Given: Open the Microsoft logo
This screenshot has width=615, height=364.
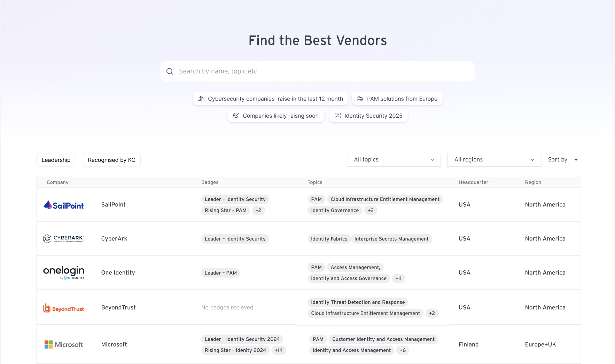Looking at the screenshot, I should [x=64, y=345].
